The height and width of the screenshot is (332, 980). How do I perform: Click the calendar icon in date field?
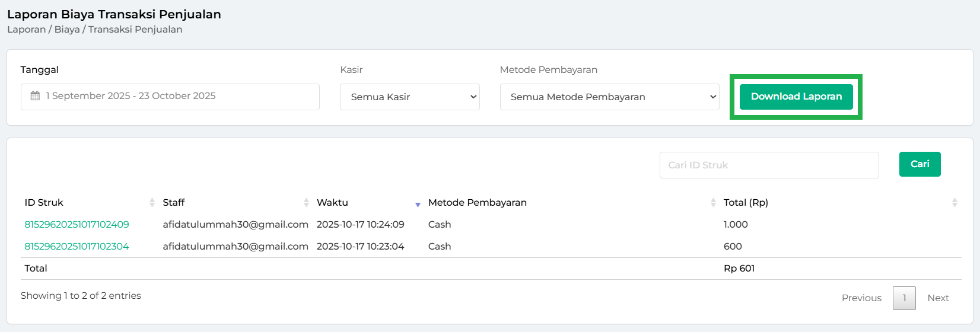35,96
